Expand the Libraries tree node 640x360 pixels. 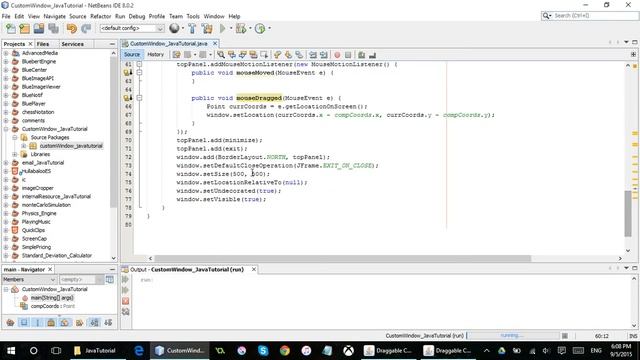15,154
